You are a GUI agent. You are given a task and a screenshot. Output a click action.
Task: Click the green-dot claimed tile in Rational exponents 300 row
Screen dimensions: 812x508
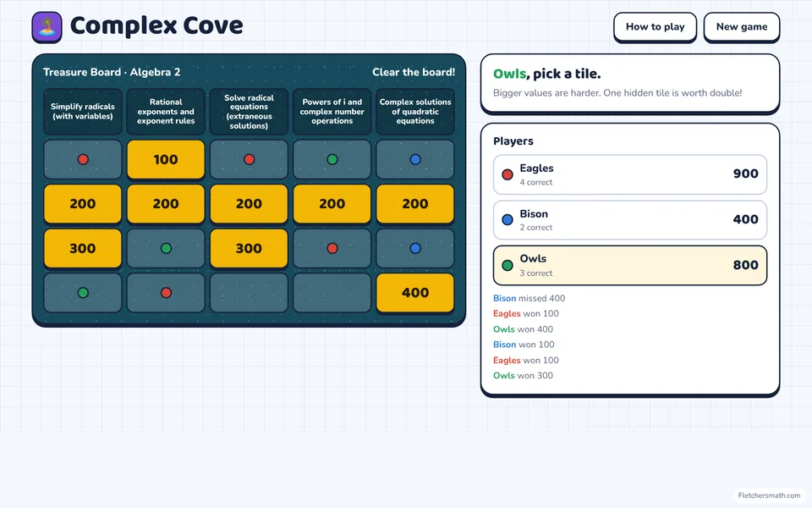pyautogui.click(x=166, y=248)
